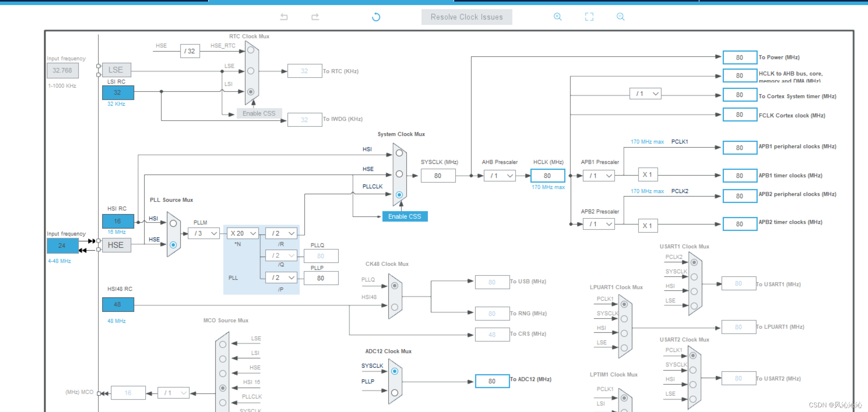Click the undo arrow icon

pyautogui.click(x=284, y=17)
